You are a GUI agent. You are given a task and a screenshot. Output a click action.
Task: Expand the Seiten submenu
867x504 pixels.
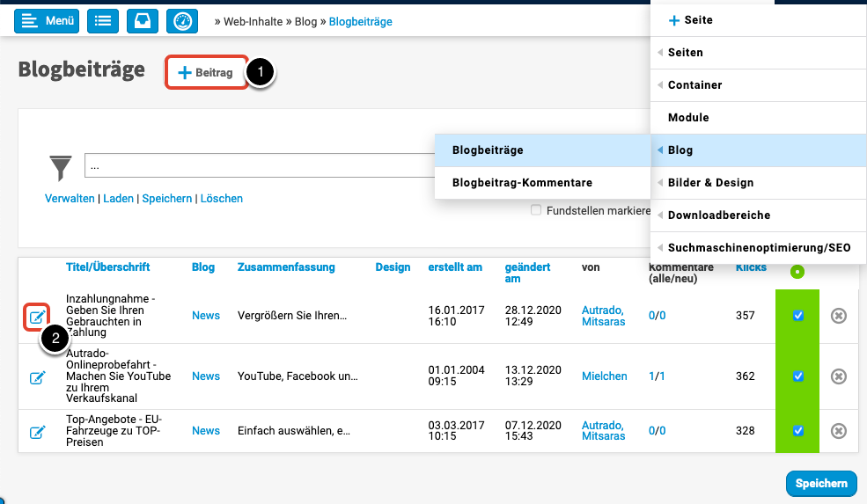click(x=686, y=53)
